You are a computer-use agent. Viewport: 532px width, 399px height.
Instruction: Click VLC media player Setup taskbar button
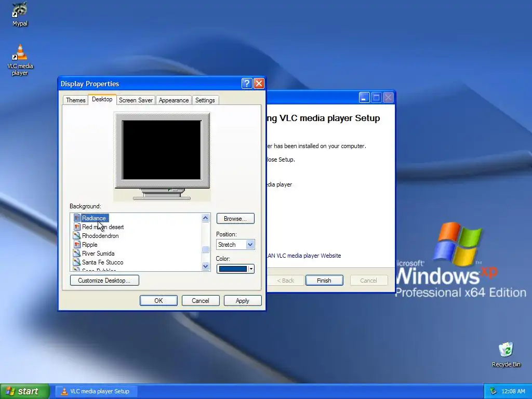coord(97,391)
